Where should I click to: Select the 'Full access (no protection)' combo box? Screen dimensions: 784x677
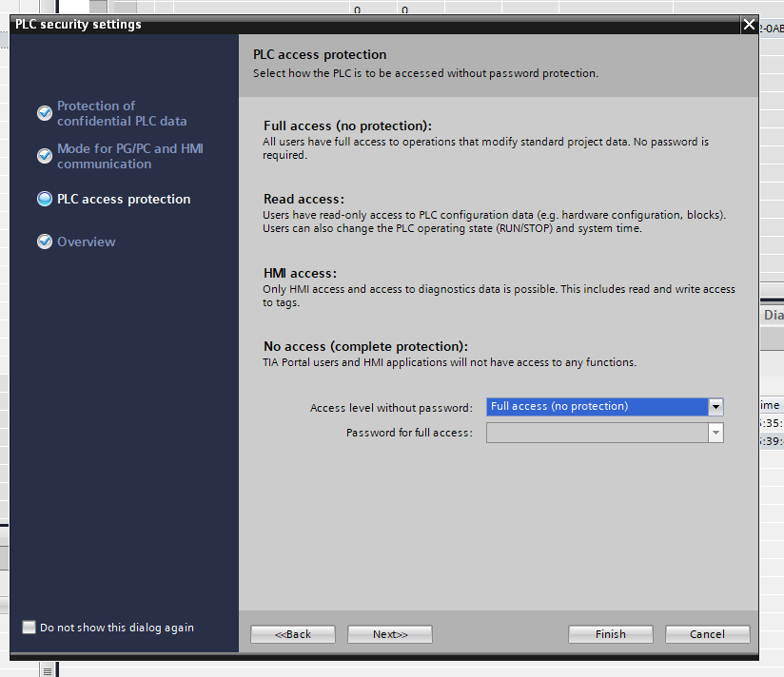click(x=597, y=407)
